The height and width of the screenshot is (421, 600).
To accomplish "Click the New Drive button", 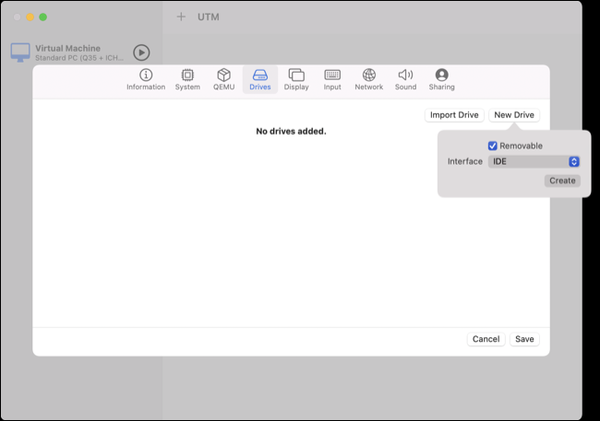I will click(x=514, y=115).
